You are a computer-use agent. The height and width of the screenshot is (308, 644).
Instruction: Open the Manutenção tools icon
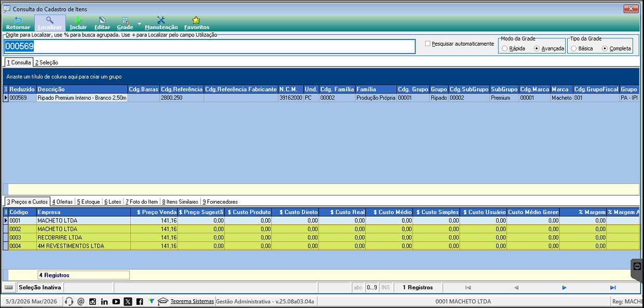(161, 23)
